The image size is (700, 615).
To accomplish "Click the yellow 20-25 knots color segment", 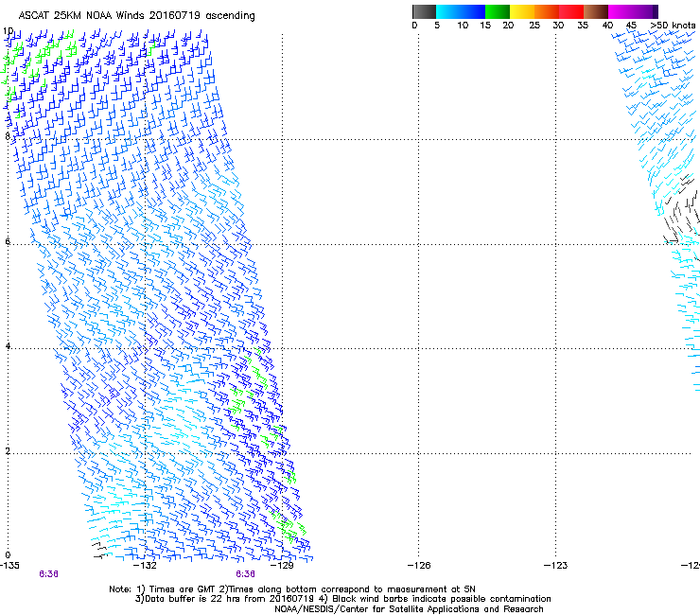I will point(522,11).
